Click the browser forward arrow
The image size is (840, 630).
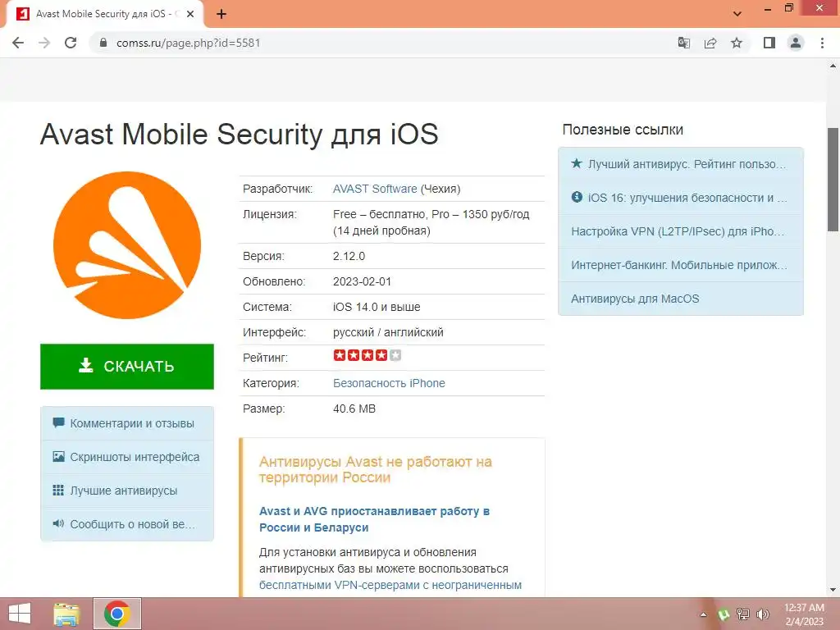pos(44,43)
